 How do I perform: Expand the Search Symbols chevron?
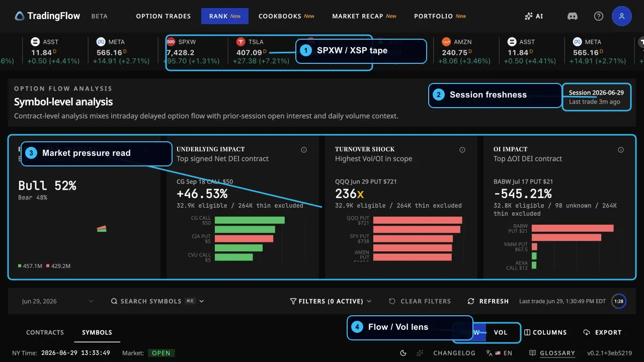[202, 301]
